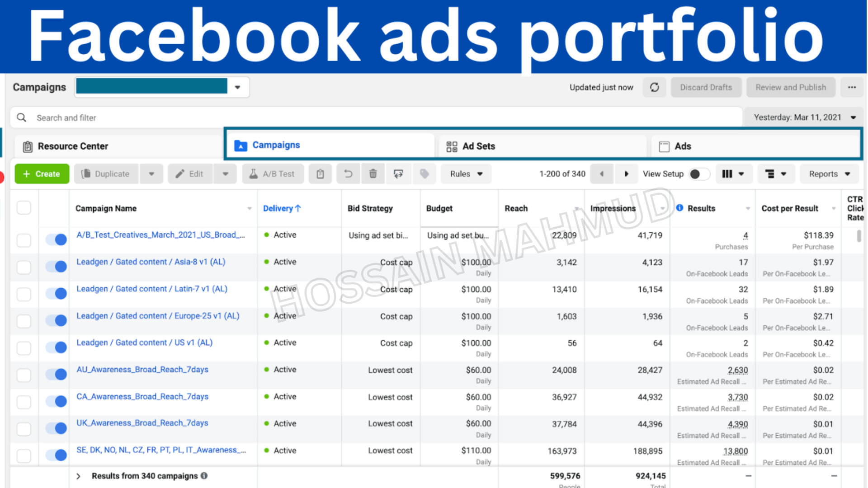Screen dimensions: 868x488
Task: Click the $118.39 cost per purchase value
Action: [818, 235]
